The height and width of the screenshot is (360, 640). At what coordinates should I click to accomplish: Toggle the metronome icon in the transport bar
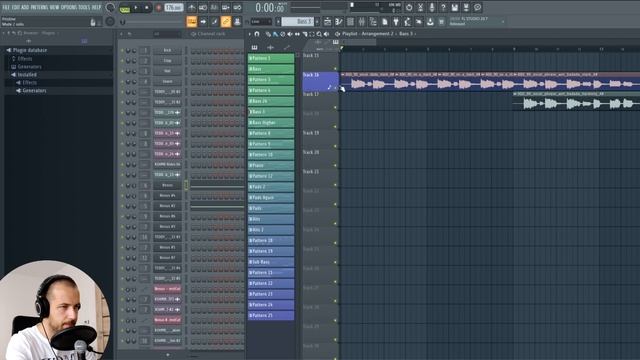pos(191,7)
